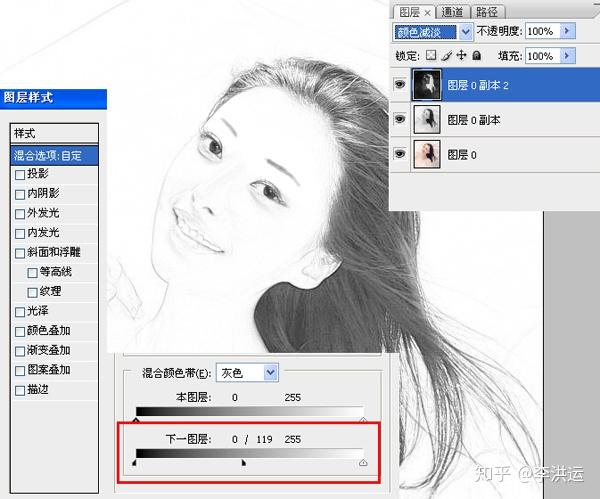Click the lock transparent pixels icon

pos(431,55)
